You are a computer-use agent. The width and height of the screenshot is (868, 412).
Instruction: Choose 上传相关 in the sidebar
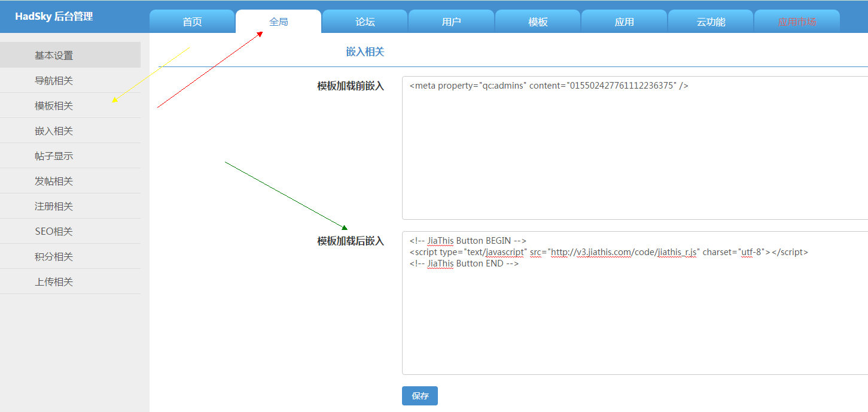tap(70, 281)
